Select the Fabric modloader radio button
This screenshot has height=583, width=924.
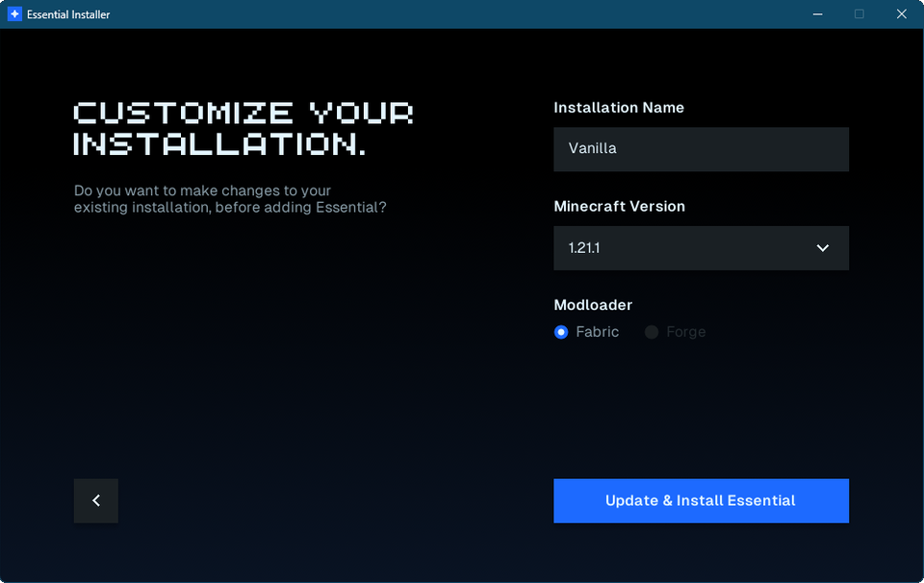561,332
